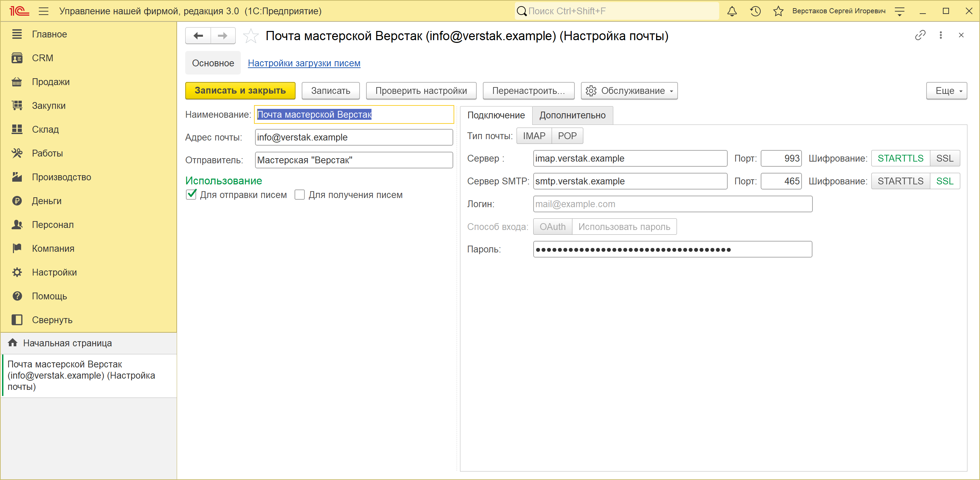Click the incoming port 993 field
Viewport: 980px width, 480px height.
tap(781, 159)
